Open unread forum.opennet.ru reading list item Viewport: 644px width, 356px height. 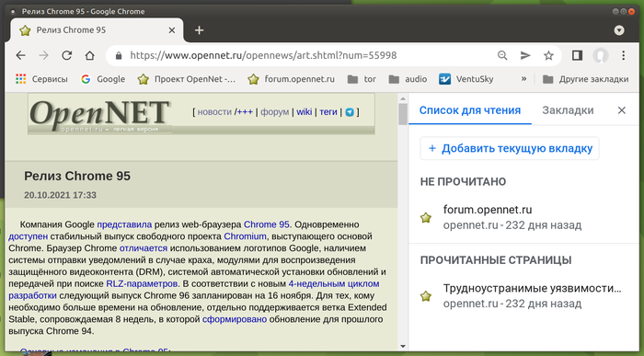point(523,217)
